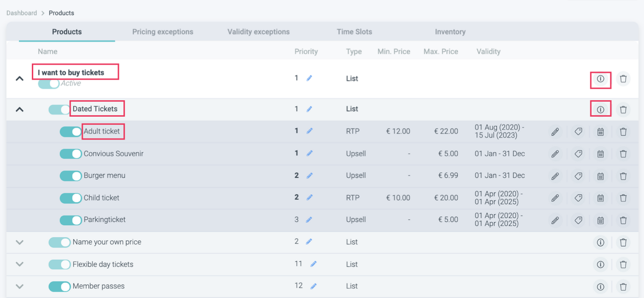This screenshot has height=298, width=644.
Task: Expand the Name your own price list
Action: tap(20, 242)
